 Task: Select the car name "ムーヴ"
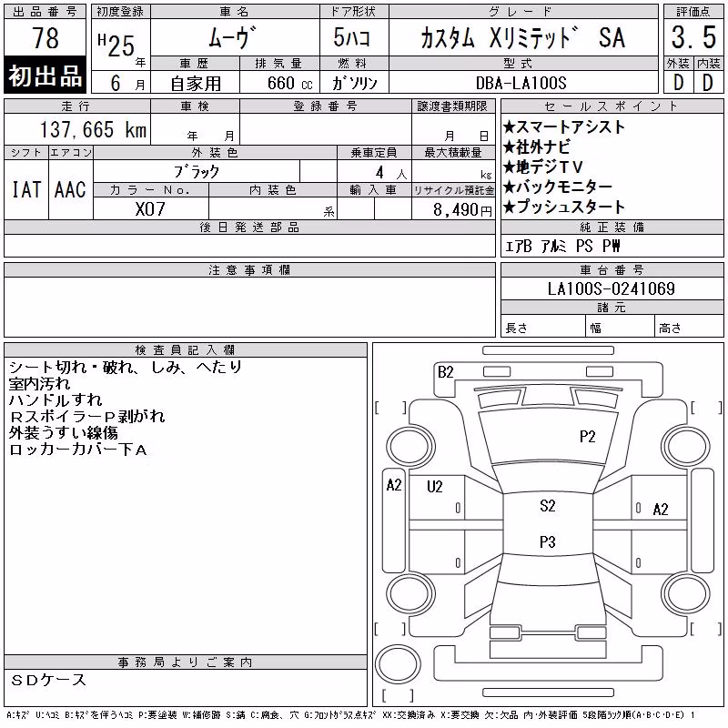[232, 37]
